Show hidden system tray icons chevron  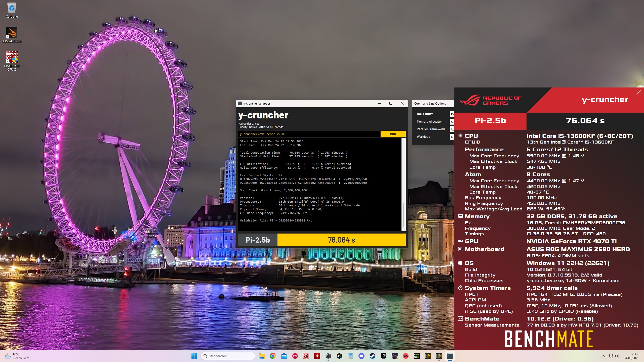point(603,356)
